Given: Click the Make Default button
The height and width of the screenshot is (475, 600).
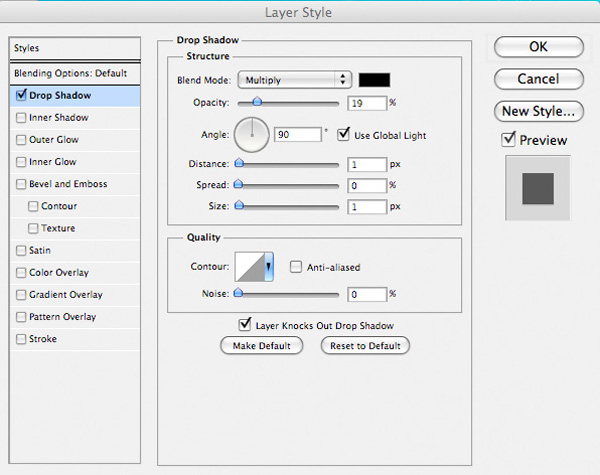Looking at the screenshot, I should 262,346.
